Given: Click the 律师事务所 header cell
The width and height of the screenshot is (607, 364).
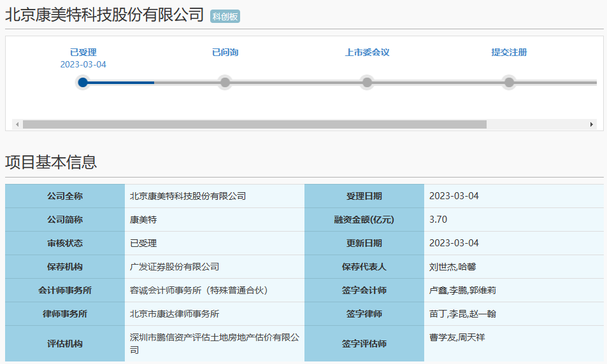Looking at the screenshot, I should pyautogui.click(x=65, y=314).
